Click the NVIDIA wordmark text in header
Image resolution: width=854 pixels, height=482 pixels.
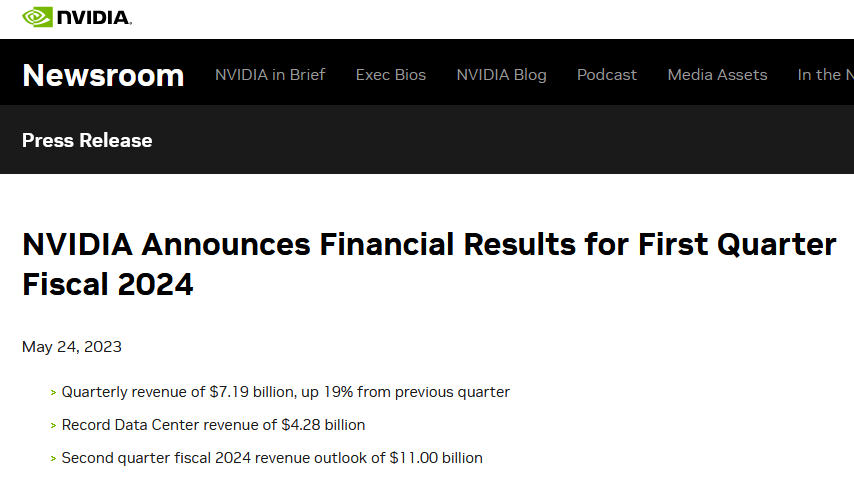click(94, 18)
